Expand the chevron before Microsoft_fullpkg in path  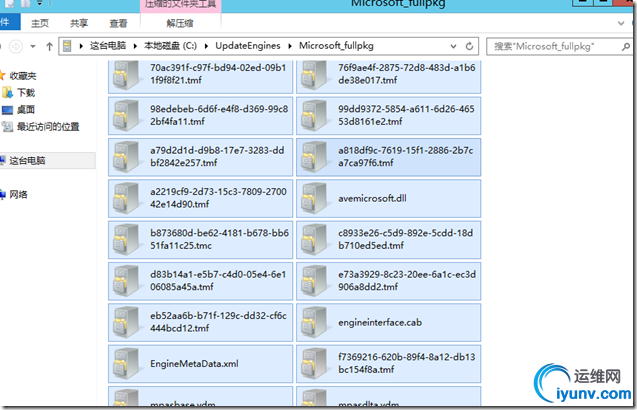click(x=290, y=46)
